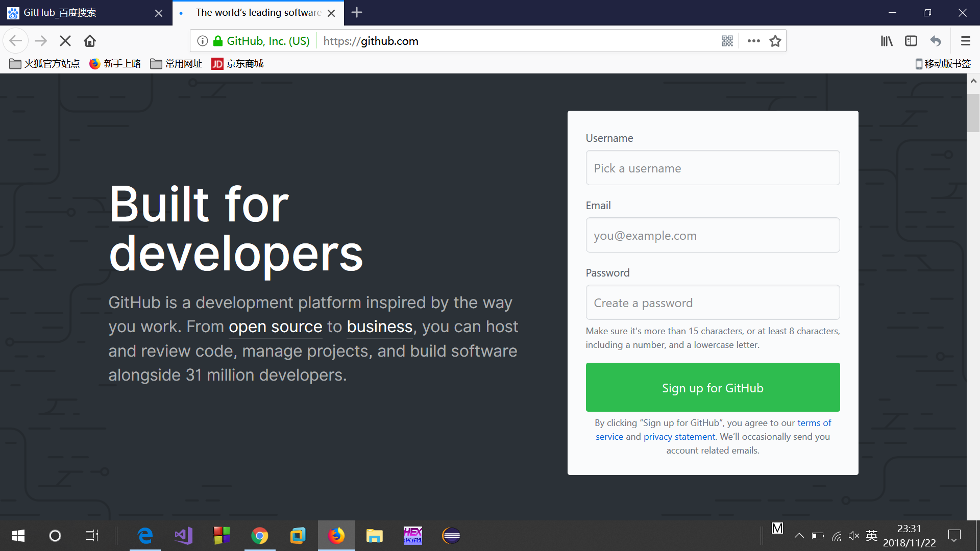The image size is (980, 551).
Task: Open the privacy statement link
Action: click(x=679, y=437)
